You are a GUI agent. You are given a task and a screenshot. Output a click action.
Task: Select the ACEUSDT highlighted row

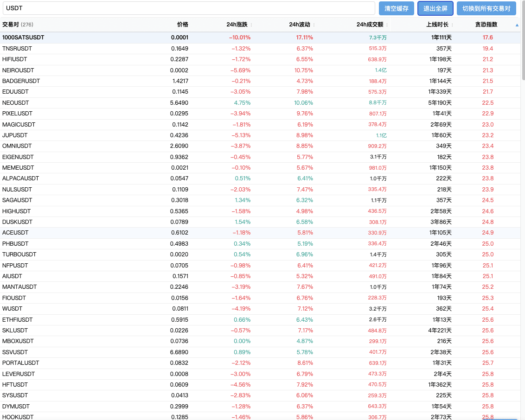260,233
